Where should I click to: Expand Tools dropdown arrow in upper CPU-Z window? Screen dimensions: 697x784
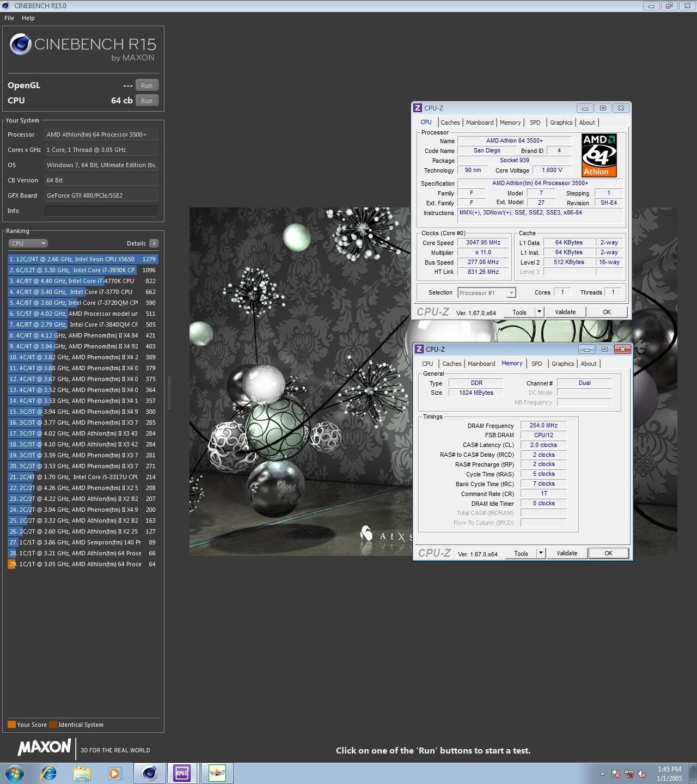tap(539, 312)
